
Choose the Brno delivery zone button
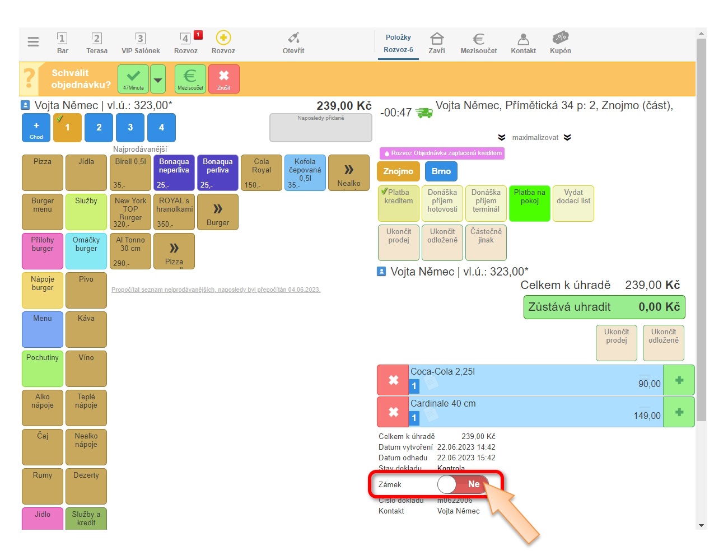(441, 171)
